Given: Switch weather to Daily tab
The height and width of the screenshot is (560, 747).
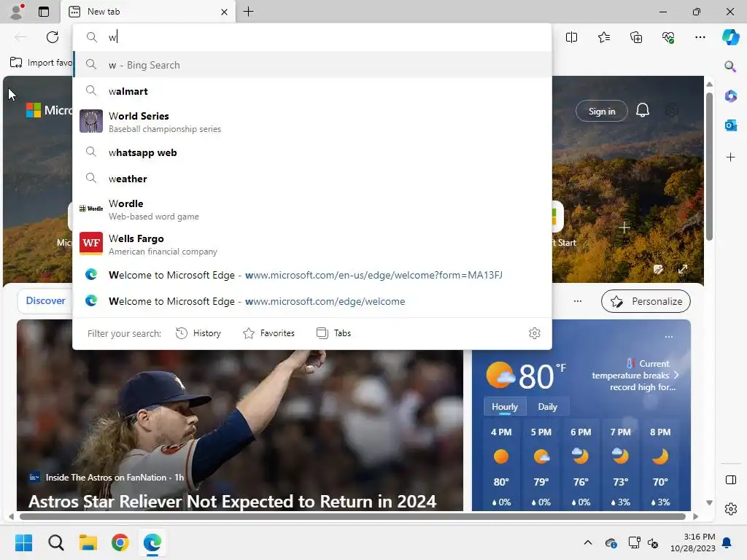Looking at the screenshot, I should (547, 406).
